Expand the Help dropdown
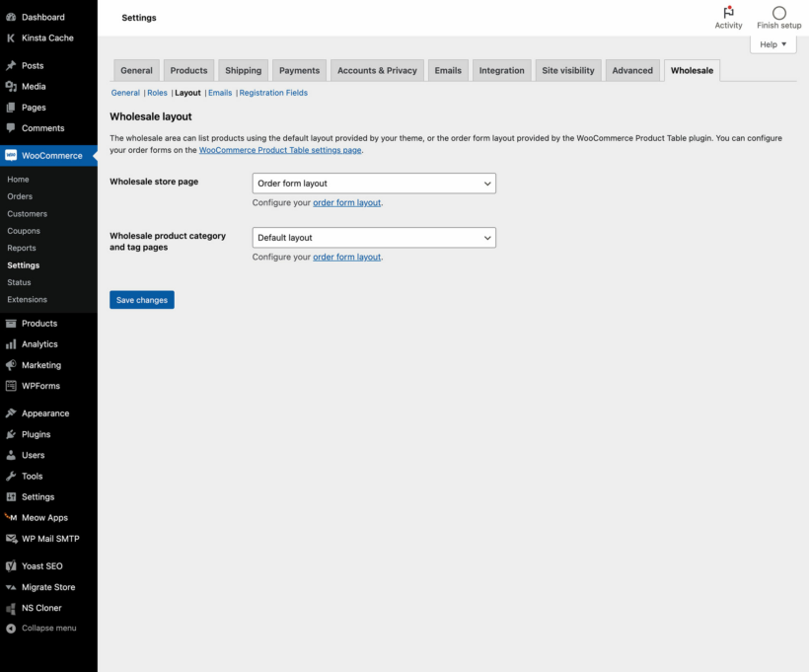Screen dimensions: 809x672 click(x=772, y=43)
